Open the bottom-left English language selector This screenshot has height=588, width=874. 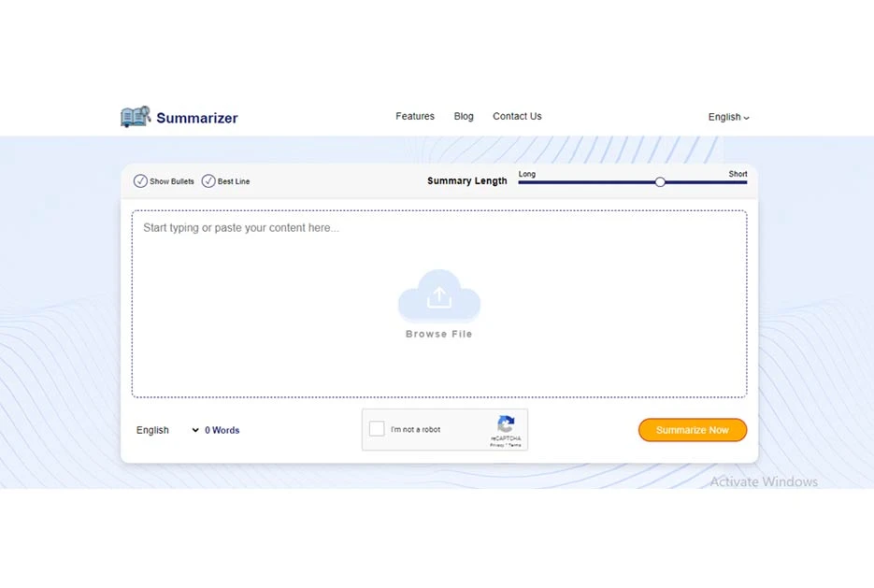[159, 430]
